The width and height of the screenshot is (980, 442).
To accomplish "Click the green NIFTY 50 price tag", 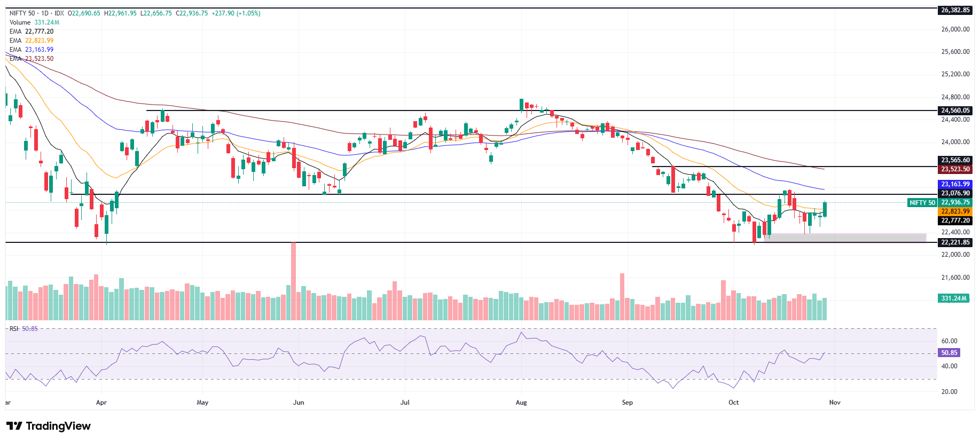I will [x=922, y=202].
